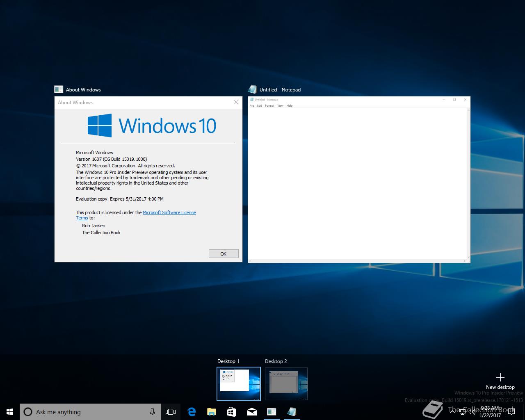
Task: Open the Help menu in Notepad
Action: pyautogui.click(x=290, y=106)
